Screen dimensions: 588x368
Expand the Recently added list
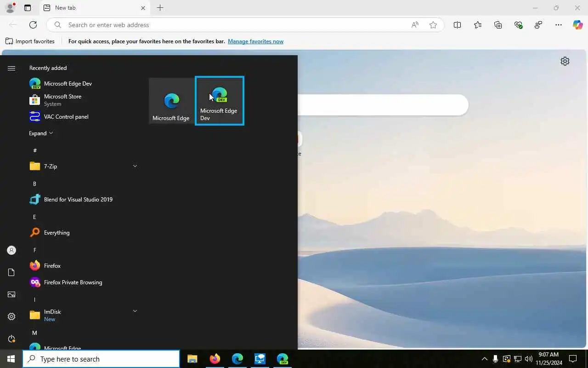pyautogui.click(x=41, y=133)
